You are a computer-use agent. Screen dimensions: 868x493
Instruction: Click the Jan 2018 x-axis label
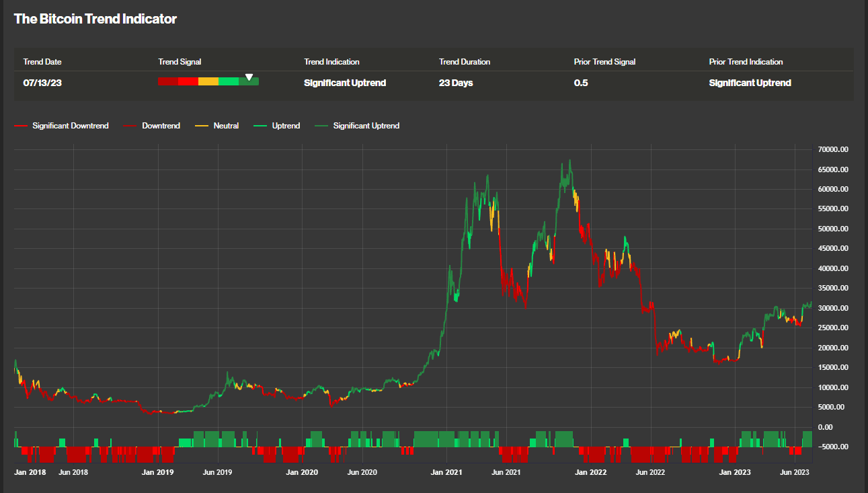coord(30,472)
